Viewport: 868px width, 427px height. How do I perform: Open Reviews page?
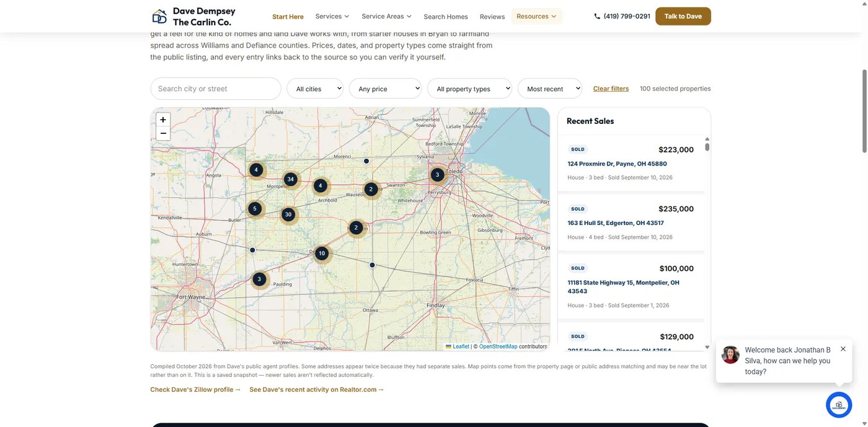pyautogui.click(x=492, y=17)
